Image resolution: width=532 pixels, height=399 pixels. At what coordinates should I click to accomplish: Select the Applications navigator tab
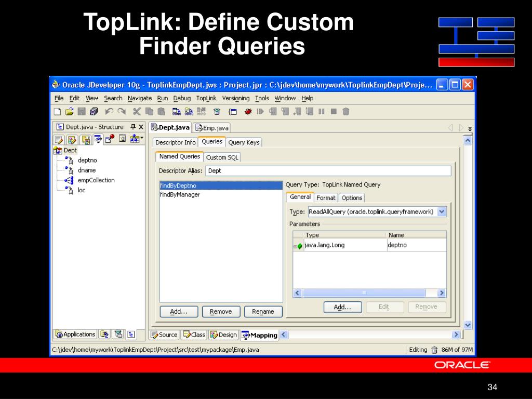click(x=75, y=334)
